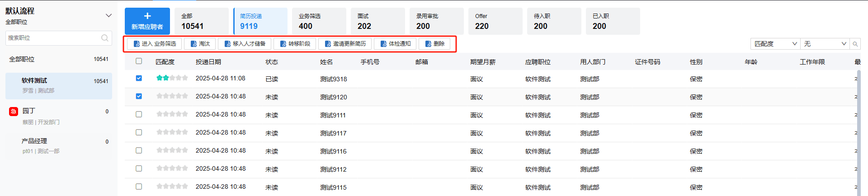Click the 已读 status in 测试9318 row
Viewport: 868px width, 196px height.
(272, 79)
